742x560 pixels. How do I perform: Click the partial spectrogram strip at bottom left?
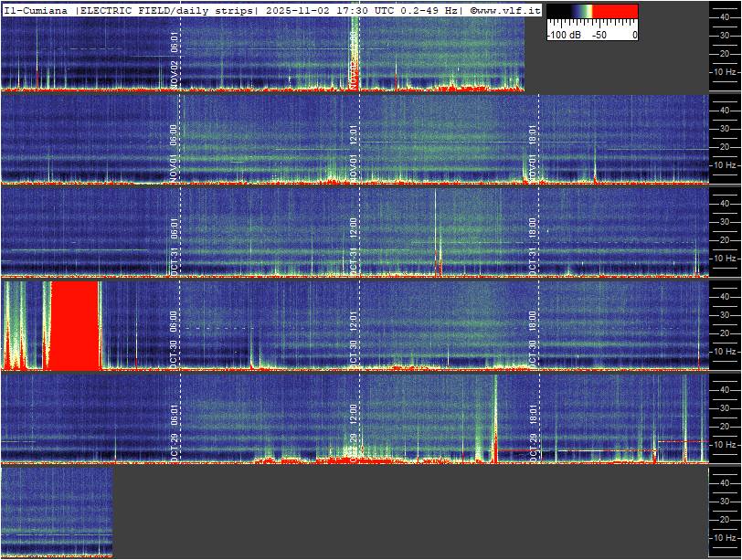[57, 512]
